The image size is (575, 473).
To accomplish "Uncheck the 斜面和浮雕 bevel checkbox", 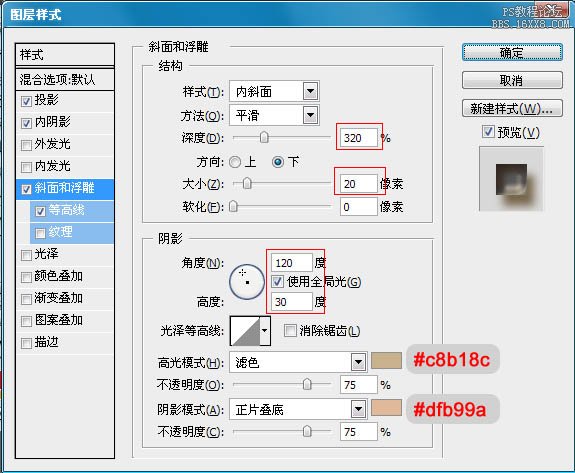I will (x=26, y=189).
